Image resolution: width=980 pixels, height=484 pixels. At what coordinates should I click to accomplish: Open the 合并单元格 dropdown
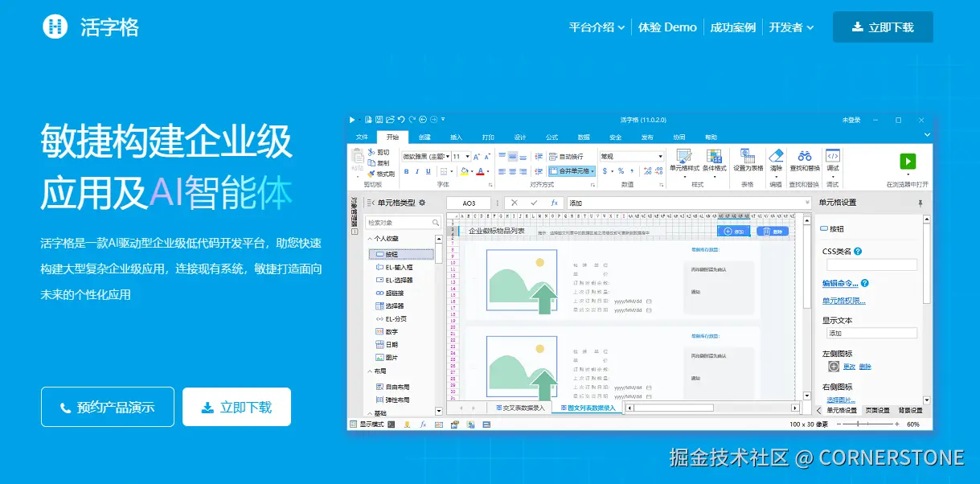pyautogui.click(x=593, y=171)
